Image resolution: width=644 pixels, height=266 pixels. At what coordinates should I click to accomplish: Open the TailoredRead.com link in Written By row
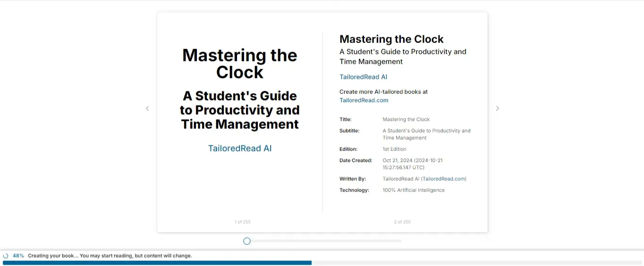point(444,179)
